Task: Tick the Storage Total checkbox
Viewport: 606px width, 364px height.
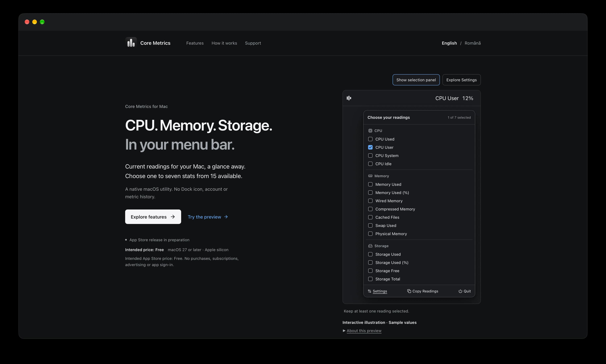Action: pos(370,279)
